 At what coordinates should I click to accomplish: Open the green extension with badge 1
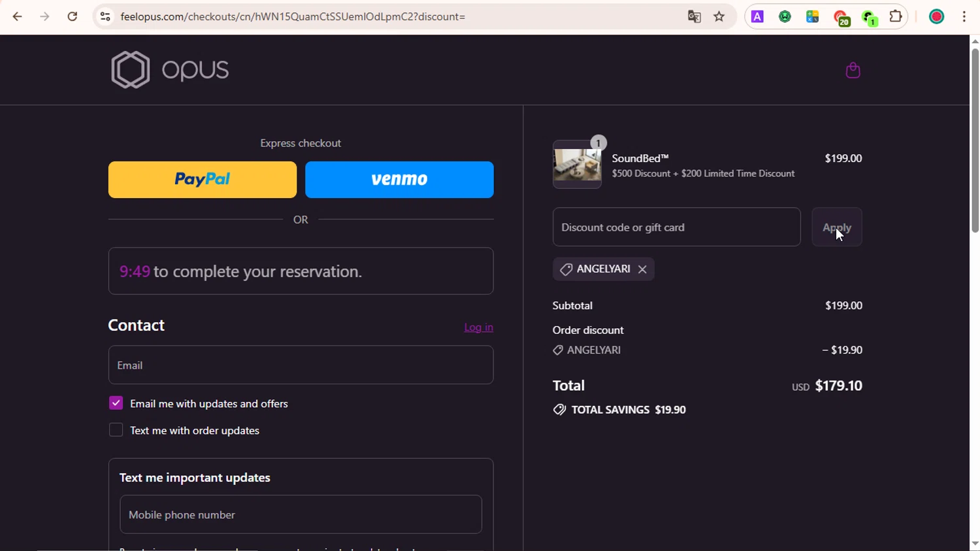pos(870,18)
